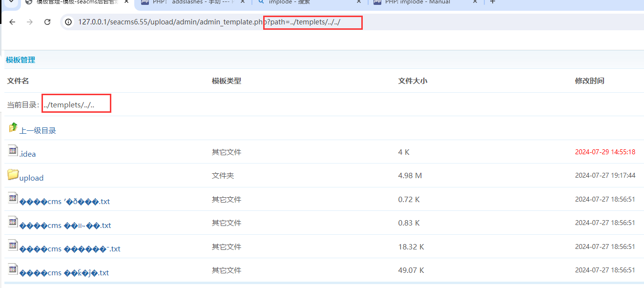Image resolution: width=644 pixels, height=288 pixels.
Task: Click the 4.98 M size value
Action: pos(410,175)
